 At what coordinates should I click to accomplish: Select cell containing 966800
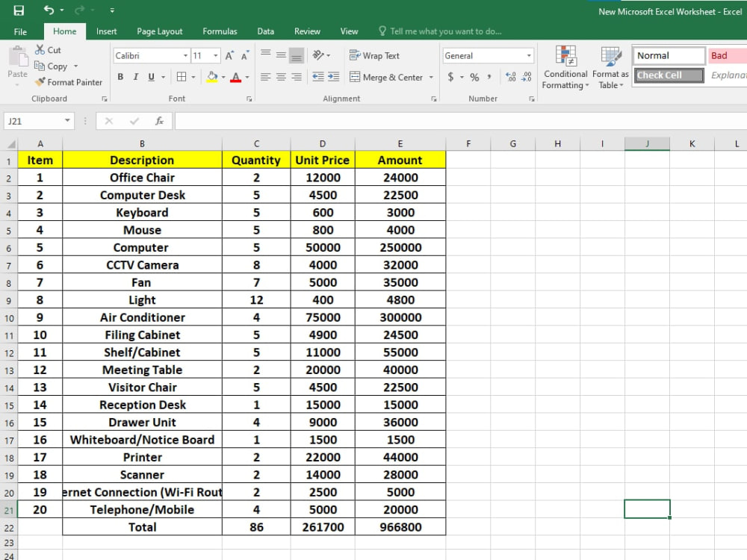(400, 527)
